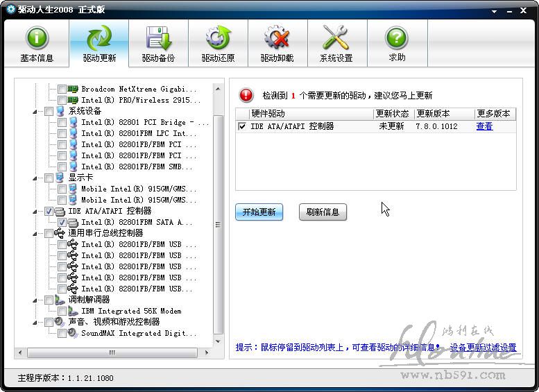Check the IBM Integrated 56K Modem checkbox

tap(62, 311)
